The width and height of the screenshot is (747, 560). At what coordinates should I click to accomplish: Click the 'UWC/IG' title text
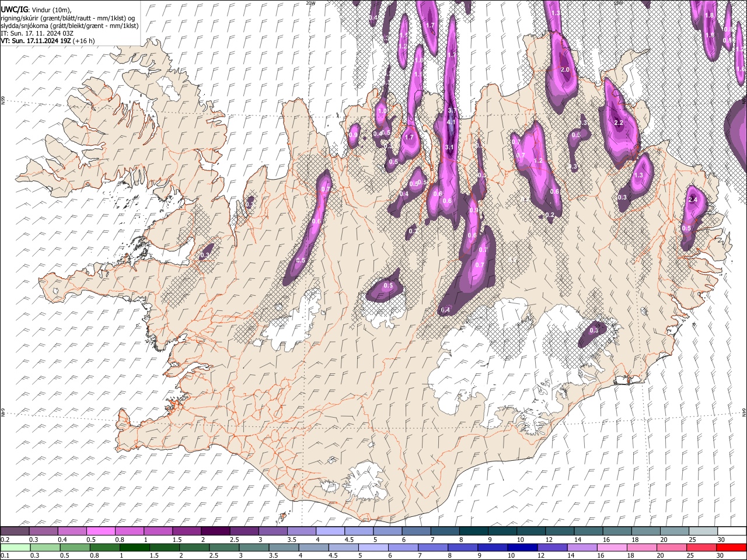click(x=14, y=10)
